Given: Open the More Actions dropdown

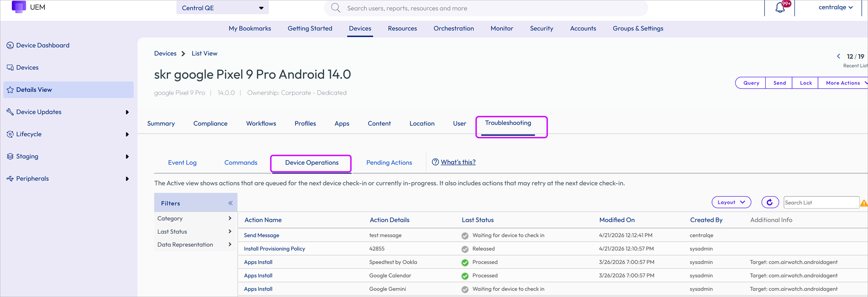Looking at the screenshot, I should point(844,83).
